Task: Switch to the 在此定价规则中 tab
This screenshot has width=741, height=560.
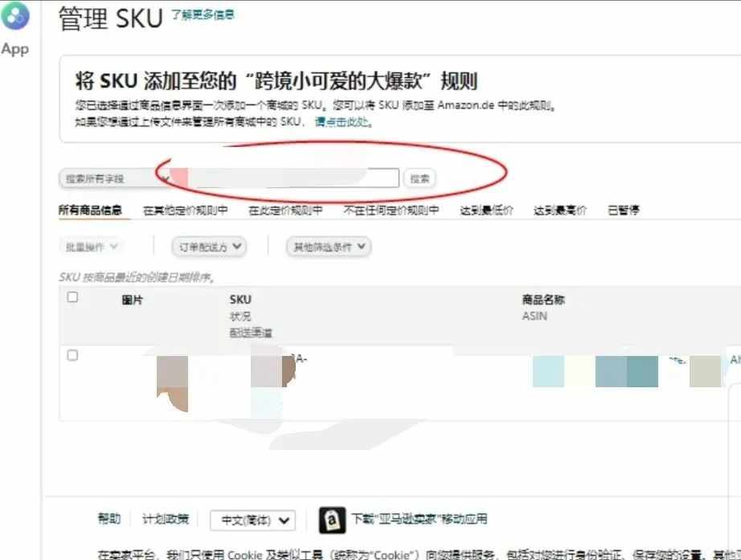Action: pyautogui.click(x=285, y=211)
